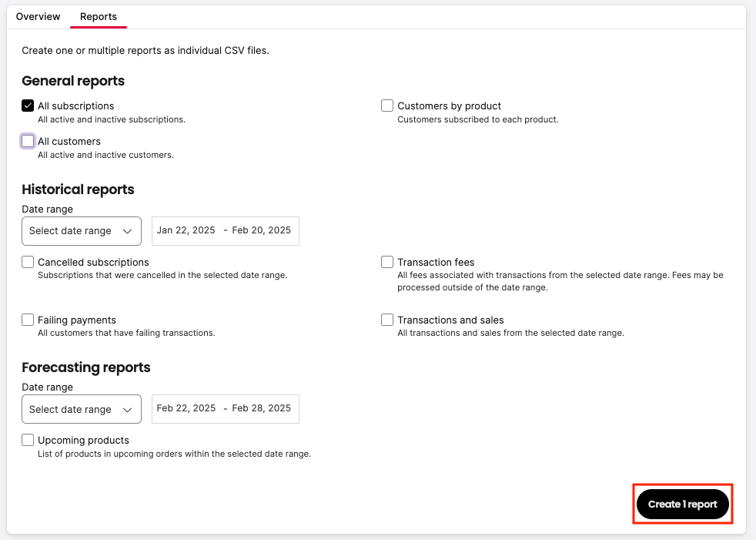Check the Upcoming products checkbox
This screenshot has height=540, width=756.
[x=28, y=440]
